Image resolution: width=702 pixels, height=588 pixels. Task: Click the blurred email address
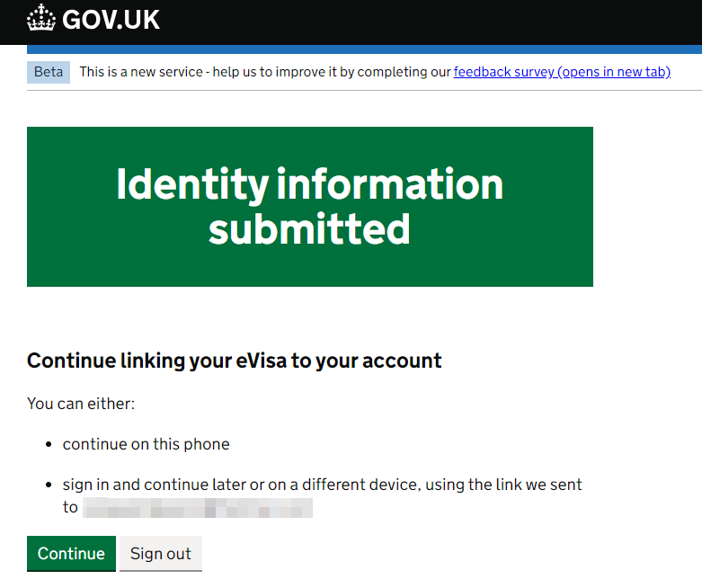pyautogui.click(x=198, y=507)
